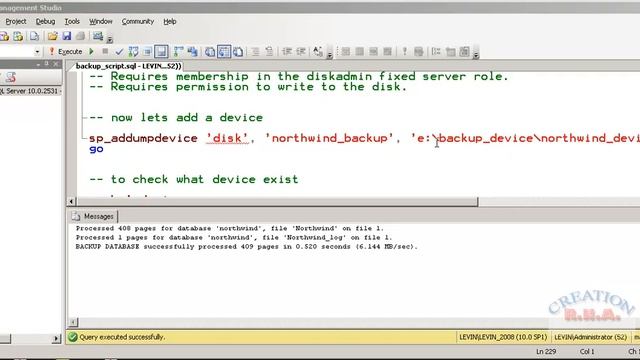Click the Object Explorer toolbar icon
640x360 pixels.
tap(11, 78)
